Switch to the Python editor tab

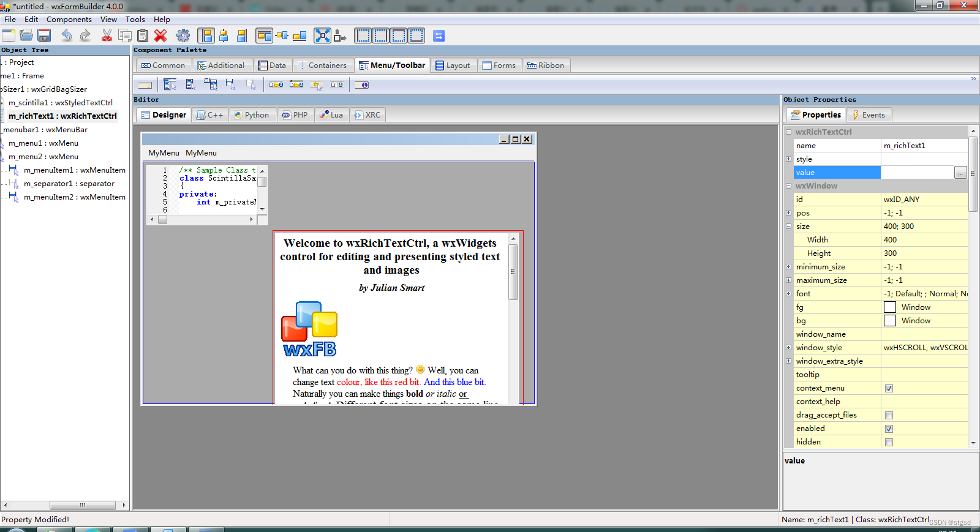coord(252,115)
